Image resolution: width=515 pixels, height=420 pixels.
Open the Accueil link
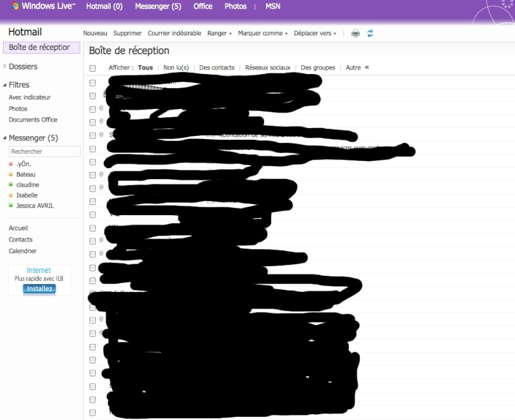click(x=18, y=228)
